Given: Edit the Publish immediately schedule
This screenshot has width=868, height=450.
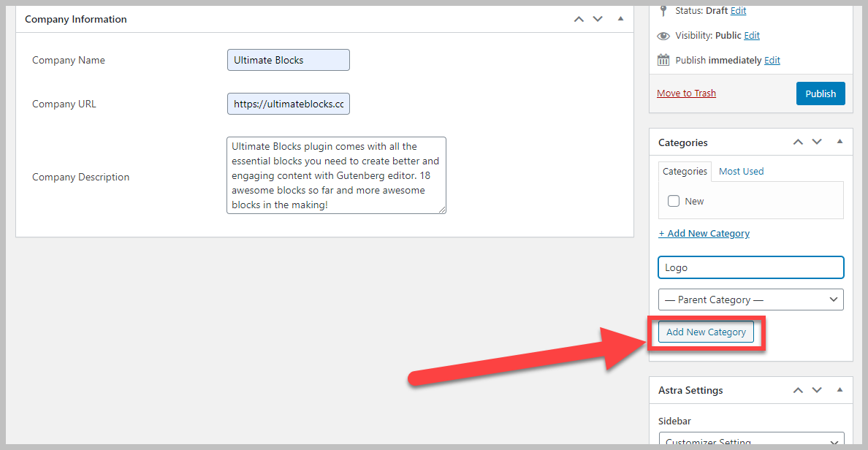Looking at the screenshot, I should 772,61.
